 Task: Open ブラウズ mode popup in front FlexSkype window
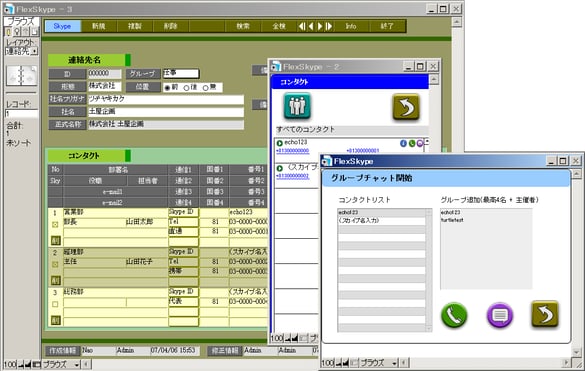pos(379,363)
